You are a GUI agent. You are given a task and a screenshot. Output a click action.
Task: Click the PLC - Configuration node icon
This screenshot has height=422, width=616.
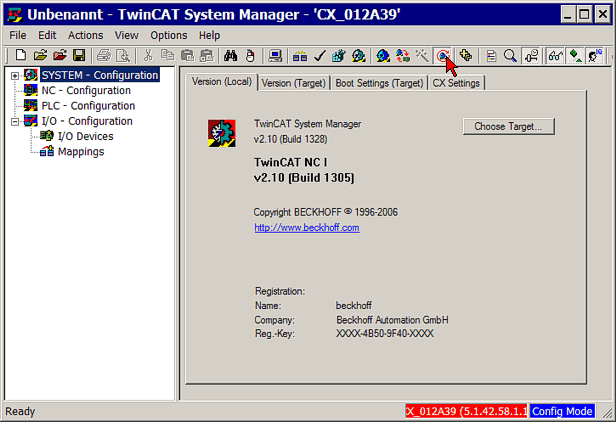click(31, 106)
